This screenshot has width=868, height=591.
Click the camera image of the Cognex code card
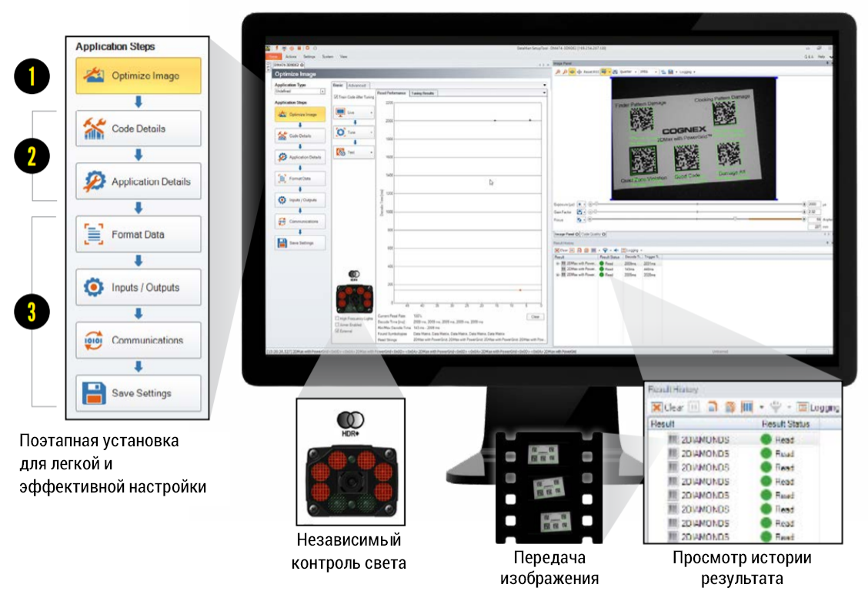coord(693,139)
